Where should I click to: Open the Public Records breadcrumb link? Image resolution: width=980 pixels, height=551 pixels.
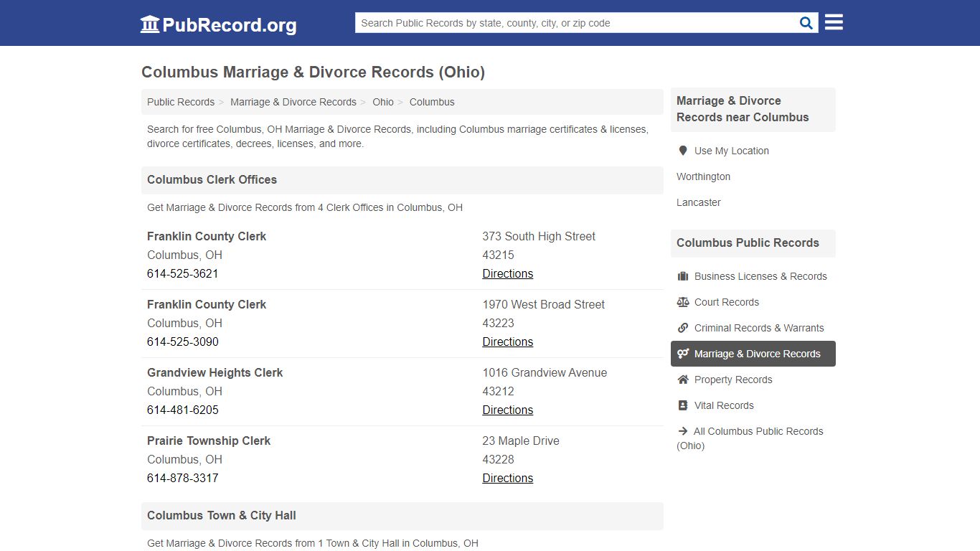click(x=181, y=102)
